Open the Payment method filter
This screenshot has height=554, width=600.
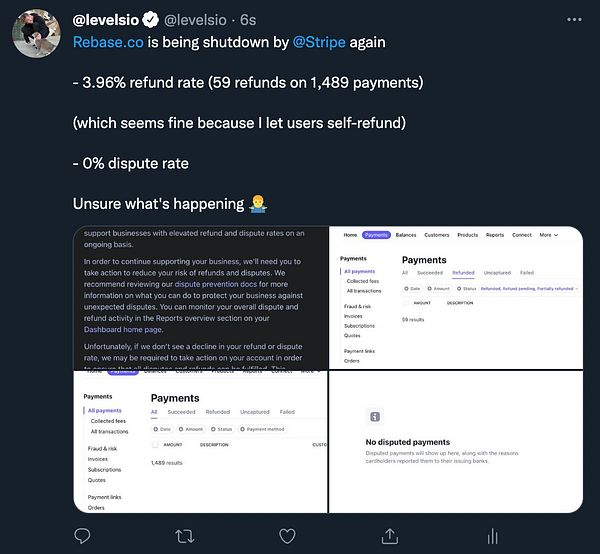pyautogui.click(x=264, y=429)
